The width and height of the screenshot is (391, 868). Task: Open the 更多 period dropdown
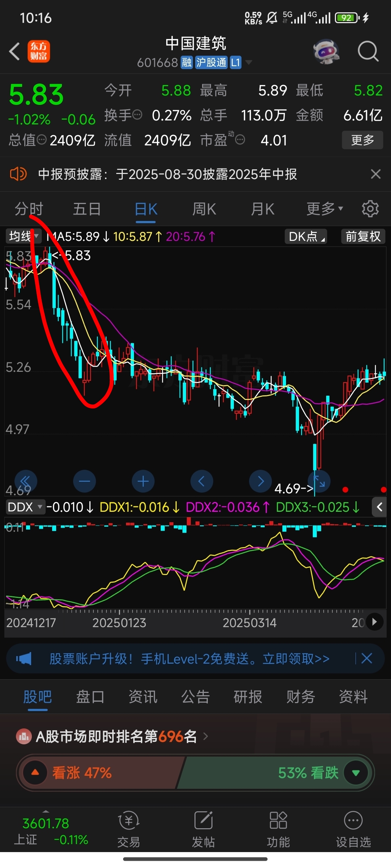(x=325, y=209)
